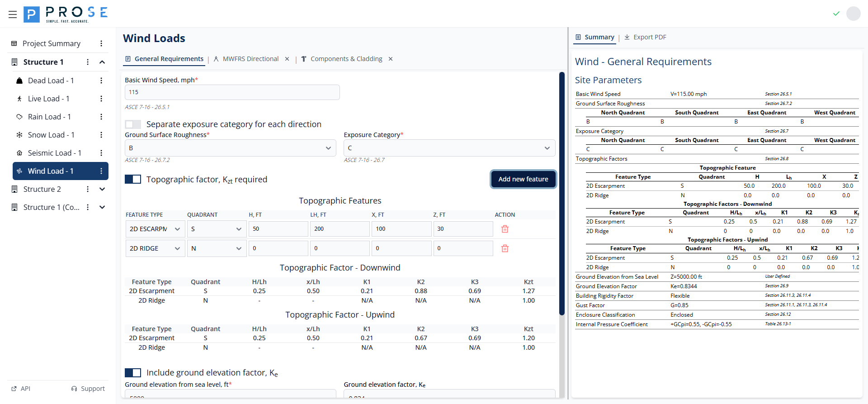Image resolution: width=868 pixels, height=404 pixels.
Task: Delete the 2D Ridge feature row
Action: click(505, 248)
